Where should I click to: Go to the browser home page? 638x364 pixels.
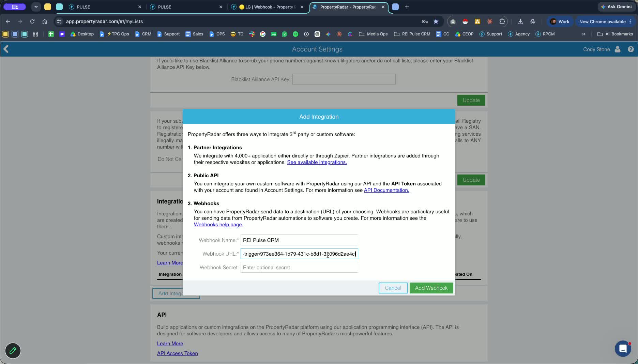tap(45, 21)
